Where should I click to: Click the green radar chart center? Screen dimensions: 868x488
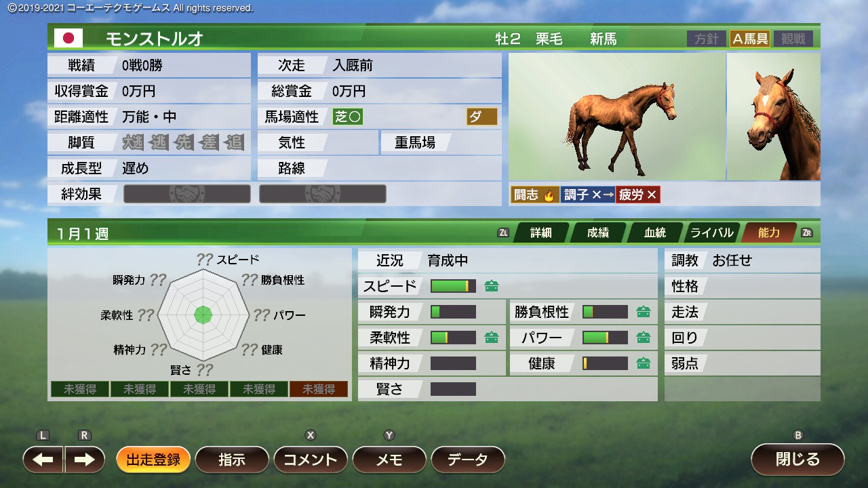pyautogui.click(x=203, y=314)
